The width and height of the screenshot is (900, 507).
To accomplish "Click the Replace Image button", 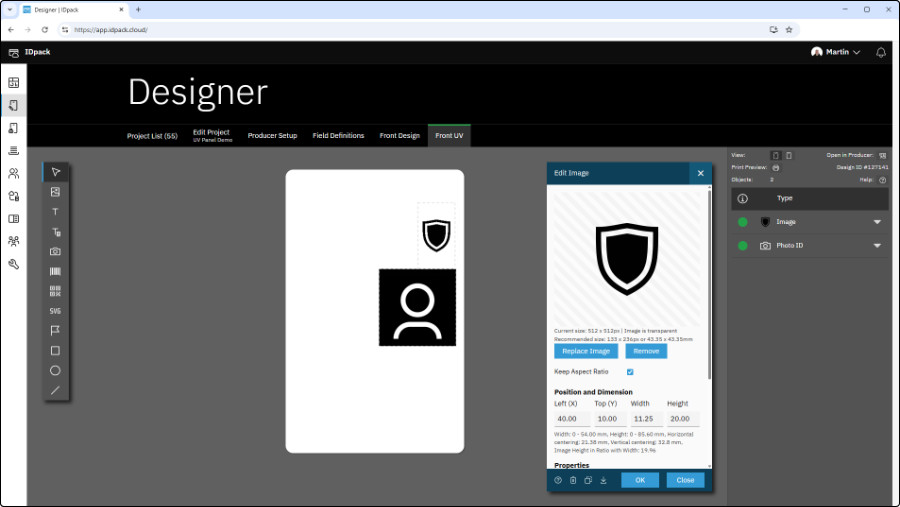I will [x=586, y=351].
